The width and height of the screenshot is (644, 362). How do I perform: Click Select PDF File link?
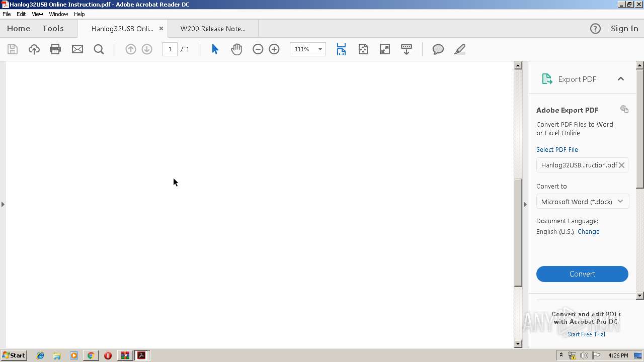[557, 149]
